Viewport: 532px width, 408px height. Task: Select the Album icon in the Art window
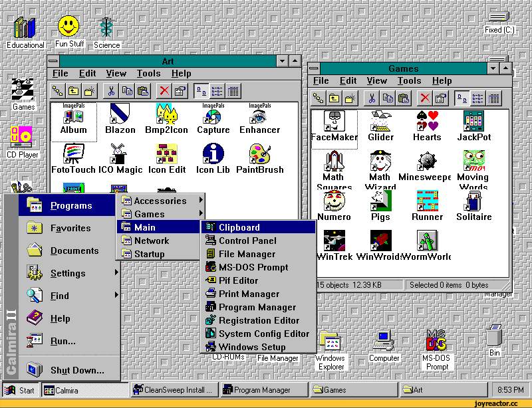click(x=73, y=120)
